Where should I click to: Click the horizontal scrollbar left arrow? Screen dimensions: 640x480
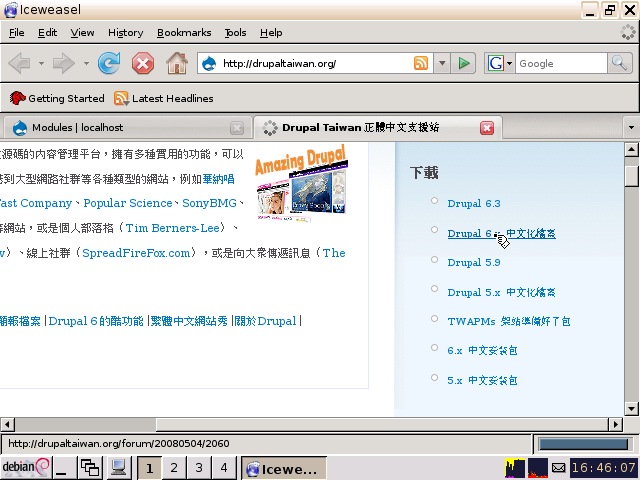7,424
